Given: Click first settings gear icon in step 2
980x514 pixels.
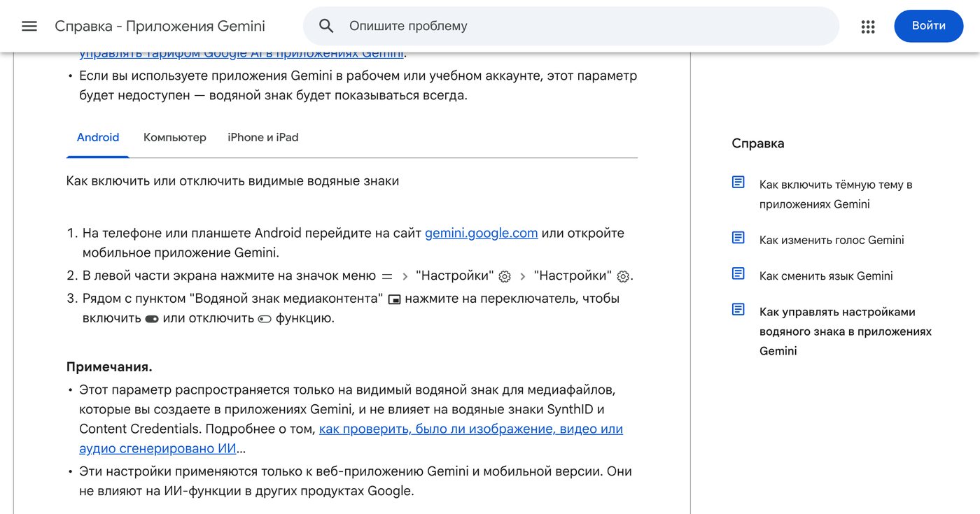Looking at the screenshot, I should (x=505, y=277).
